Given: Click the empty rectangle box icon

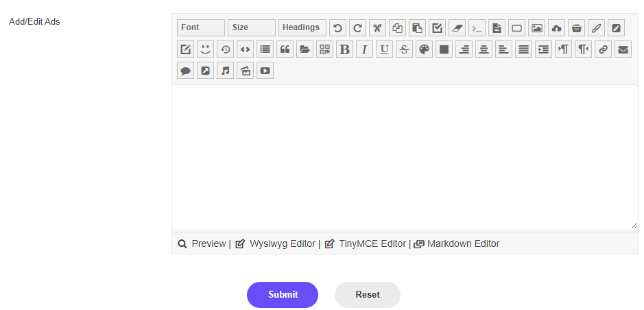Looking at the screenshot, I should [516, 28].
